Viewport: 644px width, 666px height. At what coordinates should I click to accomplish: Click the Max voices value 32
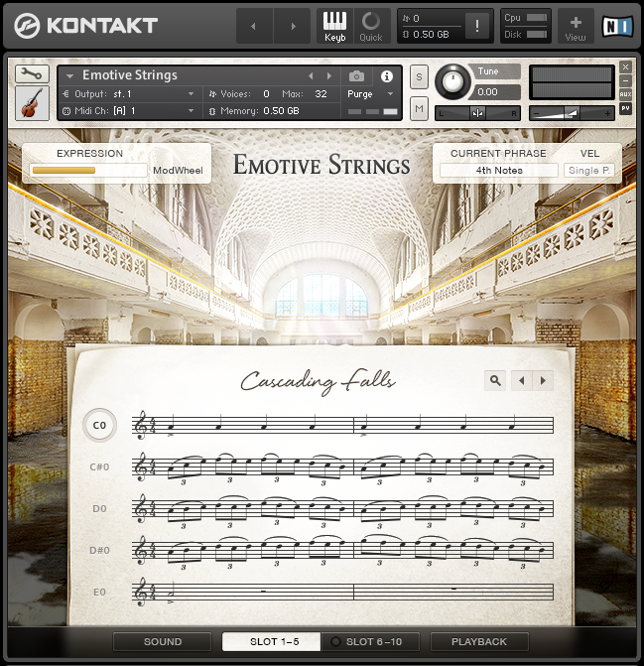click(x=321, y=94)
